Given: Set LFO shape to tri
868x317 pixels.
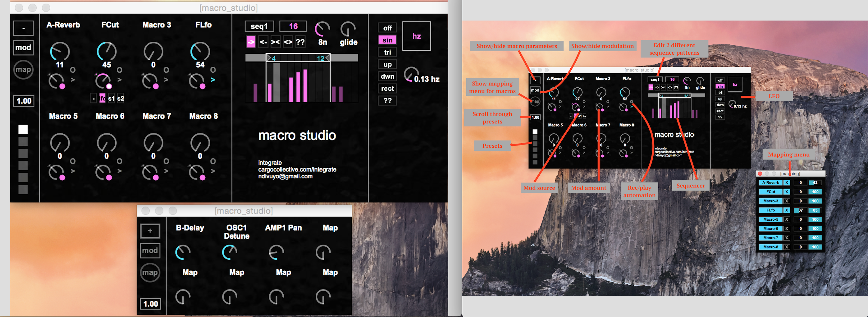Looking at the screenshot, I should coord(387,52).
